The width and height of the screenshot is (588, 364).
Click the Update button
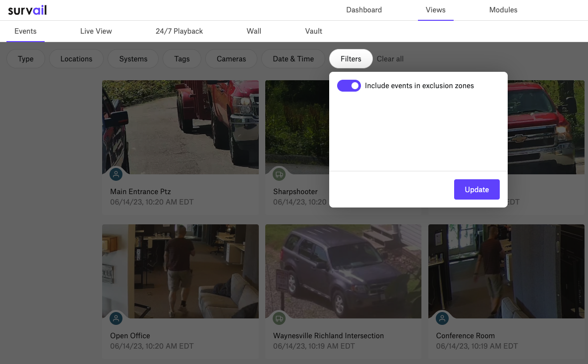pyautogui.click(x=476, y=190)
